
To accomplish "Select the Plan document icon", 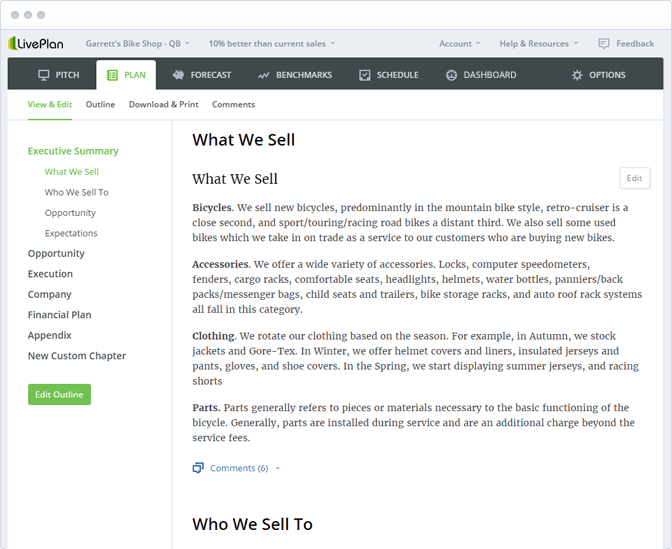I will point(113,75).
